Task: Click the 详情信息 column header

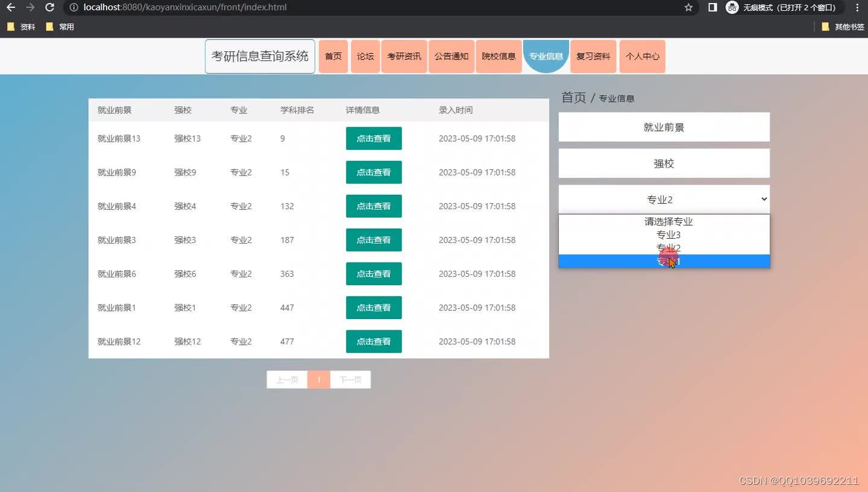Action: click(363, 110)
